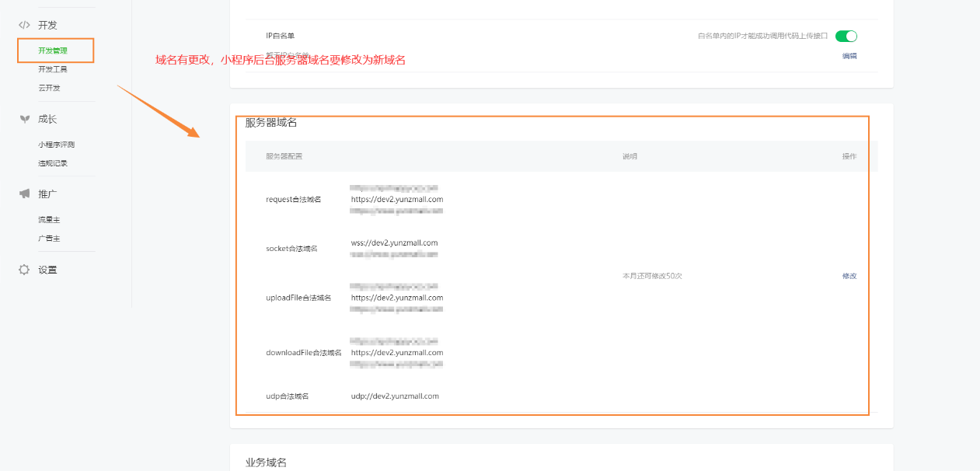The image size is (980, 471).
Task: Open 流量主 under 推广
Action: point(49,220)
